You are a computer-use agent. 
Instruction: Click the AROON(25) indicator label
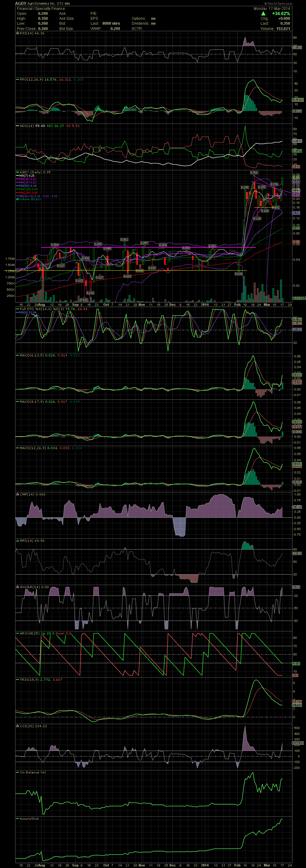30,633
